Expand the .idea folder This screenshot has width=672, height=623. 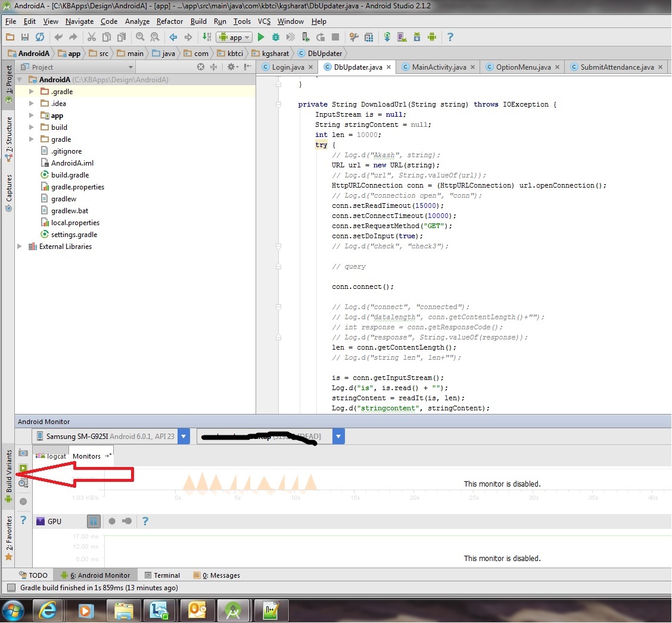pos(32,103)
